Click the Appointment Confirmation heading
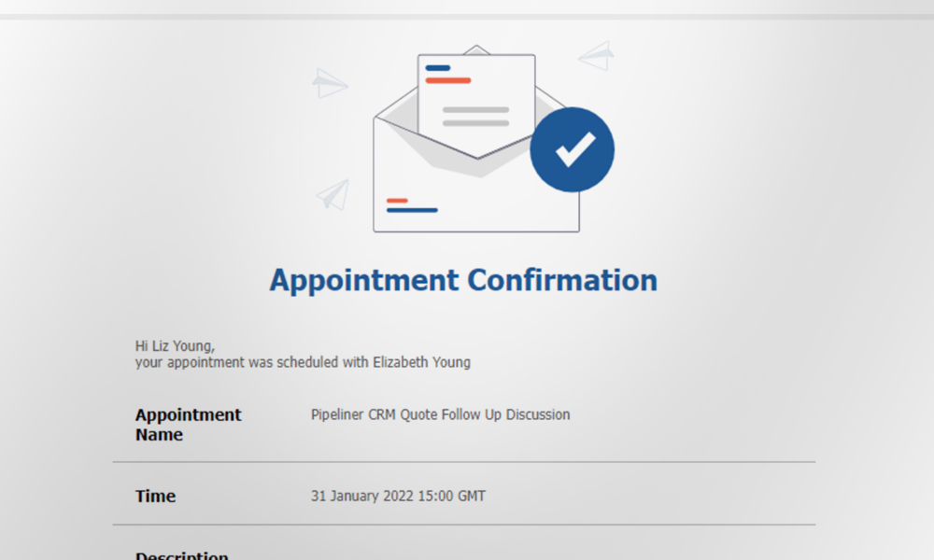 pos(463,280)
